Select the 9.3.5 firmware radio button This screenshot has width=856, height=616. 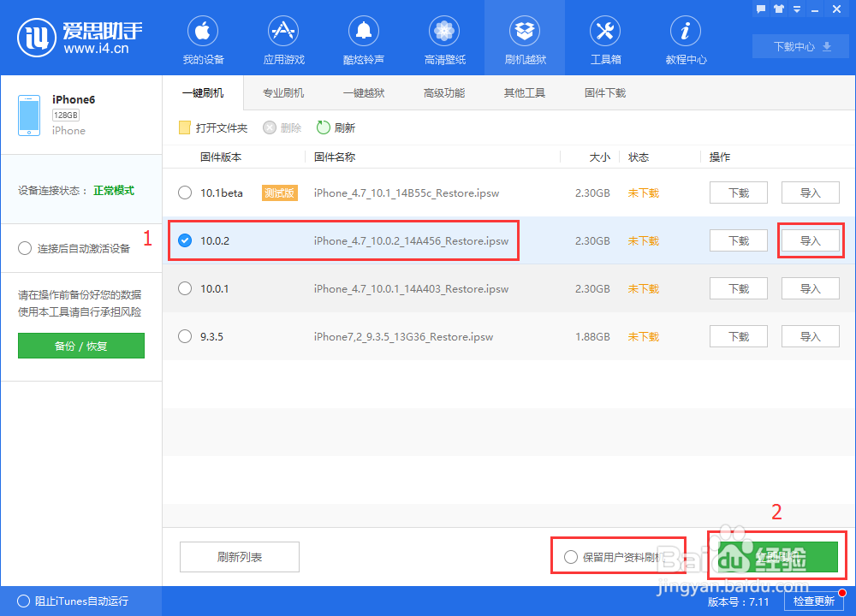185,336
